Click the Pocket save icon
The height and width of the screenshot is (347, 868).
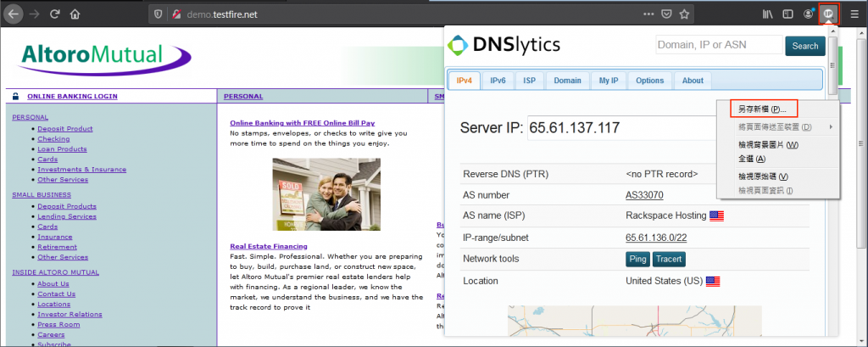[x=667, y=14]
